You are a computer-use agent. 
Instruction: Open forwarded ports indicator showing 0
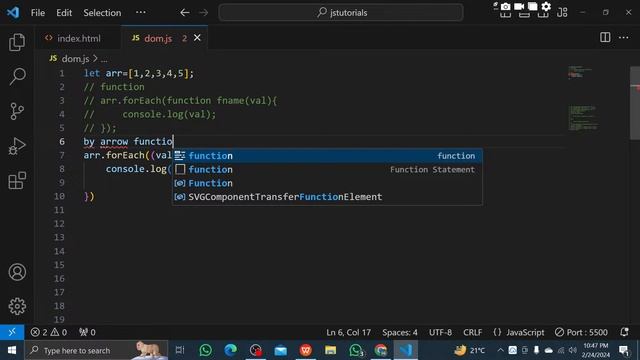(x=87, y=332)
